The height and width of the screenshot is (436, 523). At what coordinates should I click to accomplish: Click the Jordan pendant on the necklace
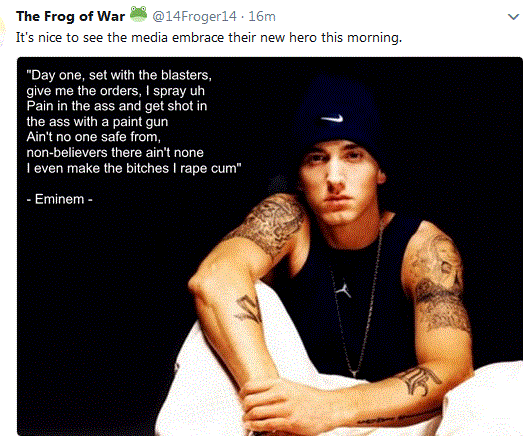(344, 289)
